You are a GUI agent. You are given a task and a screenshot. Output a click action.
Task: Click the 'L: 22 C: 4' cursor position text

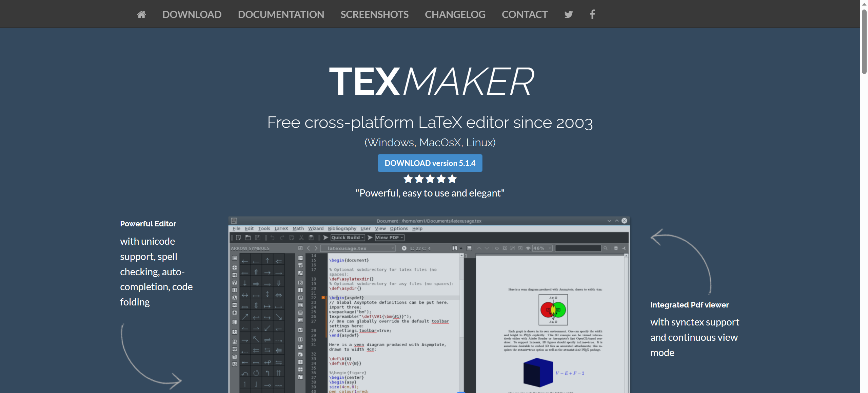420,248
